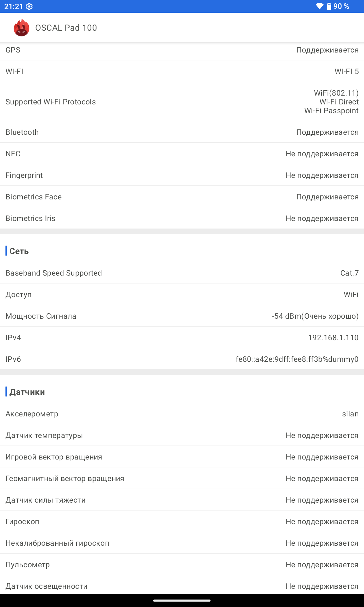The image size is (364, 607).
Task: Tap the NFC row
Action: tap(182, 154)
